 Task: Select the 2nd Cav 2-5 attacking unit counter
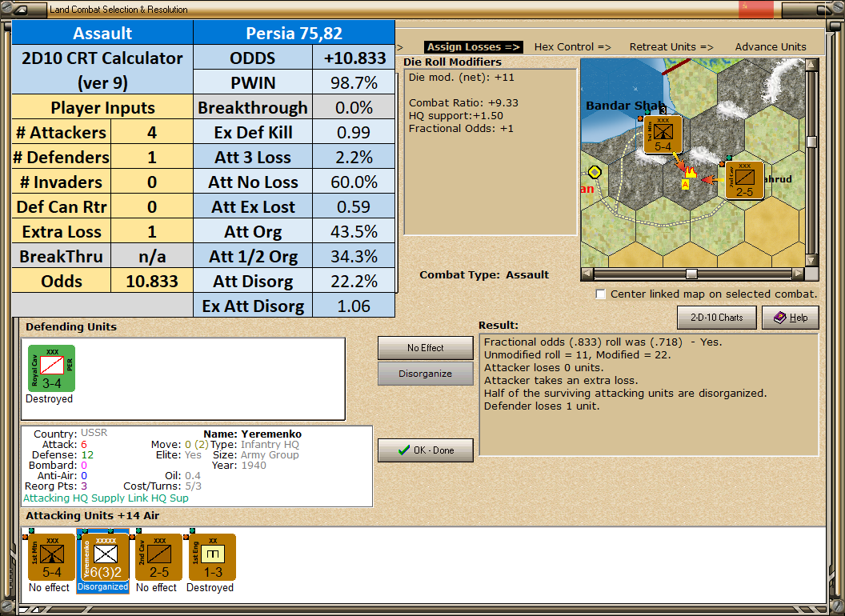[x=159, y=557]
